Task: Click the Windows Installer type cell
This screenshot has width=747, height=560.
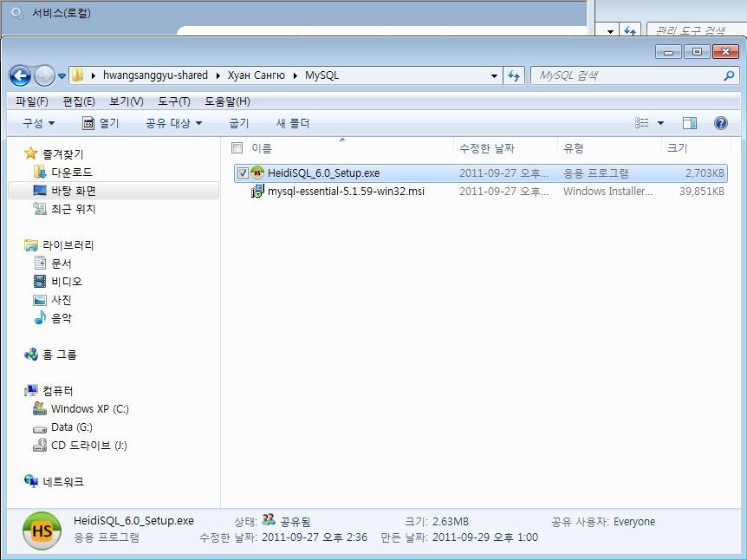Action: (607, 191)
